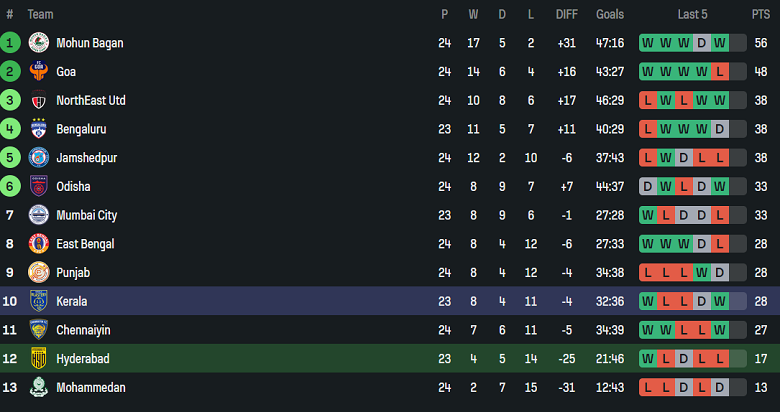Open the Chennaiyin team link
This screenshot has width=780, height=412.
point(84,330)
